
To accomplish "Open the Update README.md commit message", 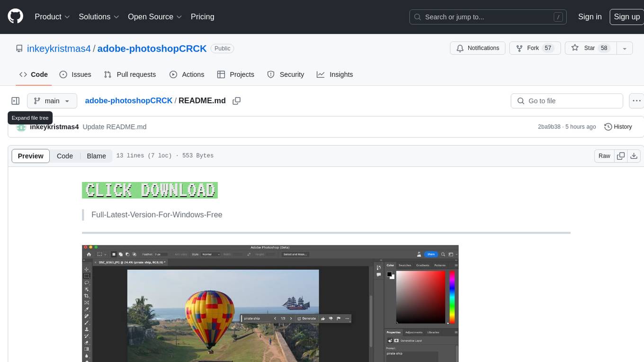I will (115, 127).
